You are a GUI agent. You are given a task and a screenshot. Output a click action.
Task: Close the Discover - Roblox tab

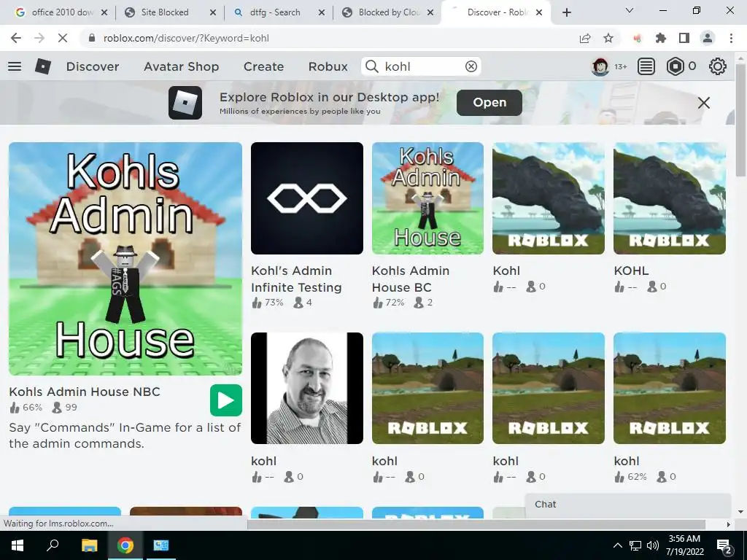[x=539, y=12]
